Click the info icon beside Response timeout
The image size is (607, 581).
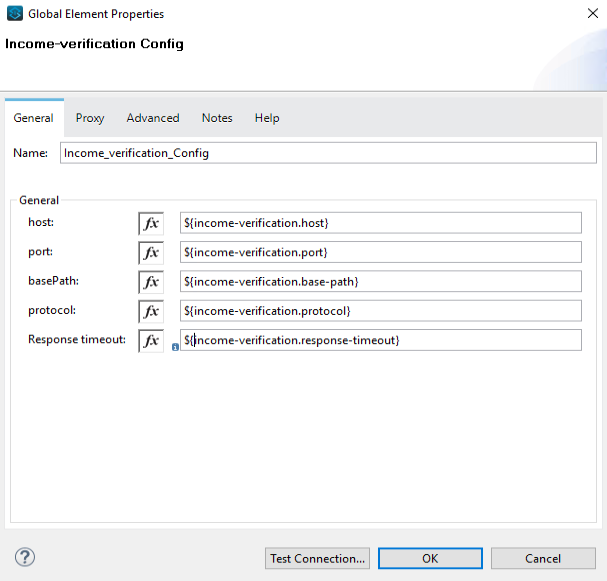[x=175, y=347]
